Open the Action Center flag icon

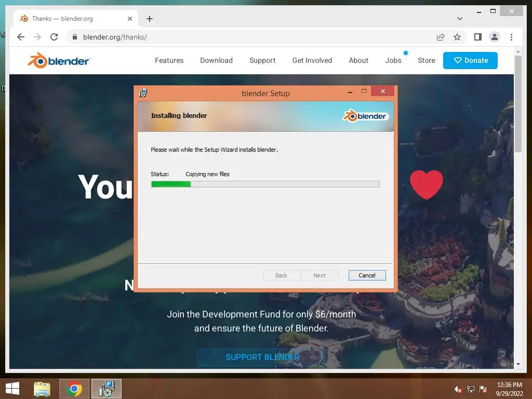click(x=483, y=389)
